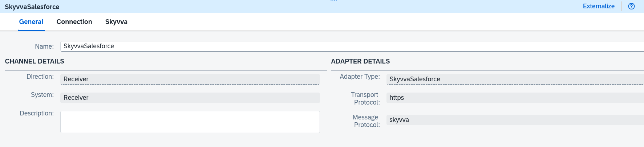Click the CHANNEL DETAILS section heading

pyautogui.click(x=35, y=61)
